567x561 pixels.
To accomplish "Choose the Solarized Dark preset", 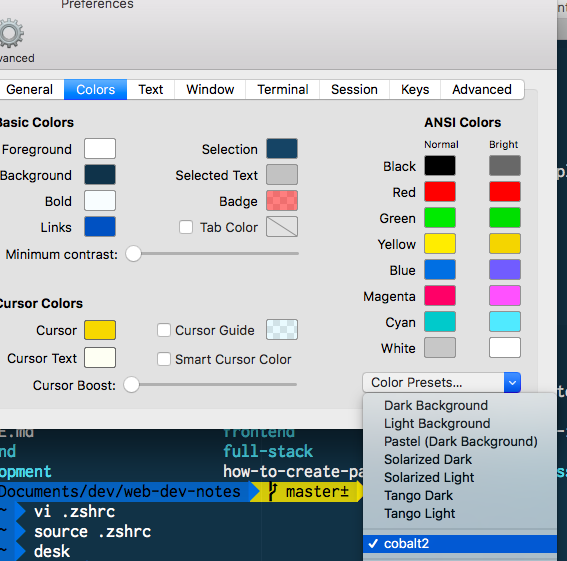I will click(428, 459).
